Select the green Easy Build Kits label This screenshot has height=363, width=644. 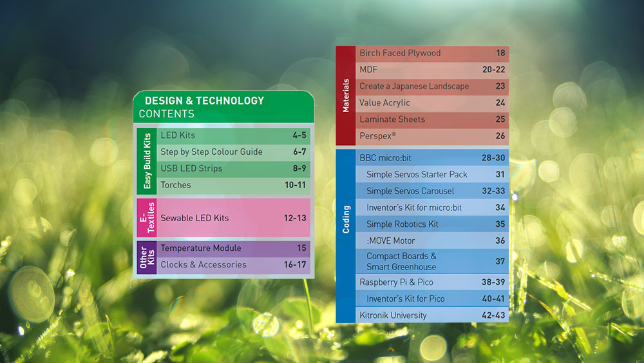coord(147,161)
